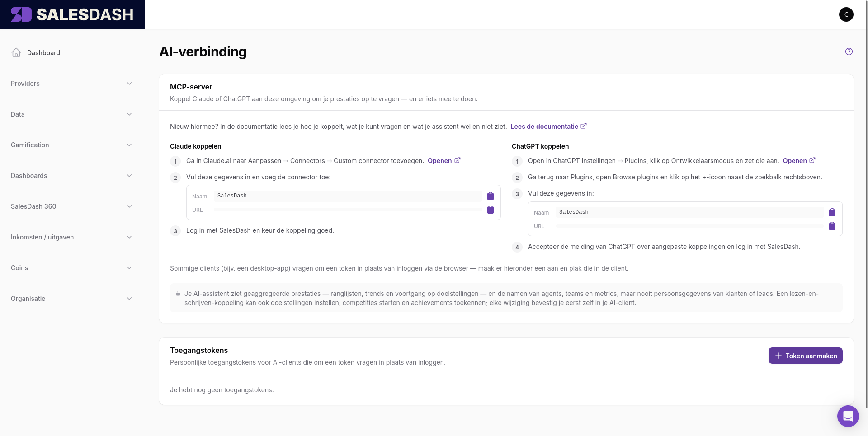Expand the Organisatie section
The height and width of the screenshot is (436, 868).
click(72, 299)
